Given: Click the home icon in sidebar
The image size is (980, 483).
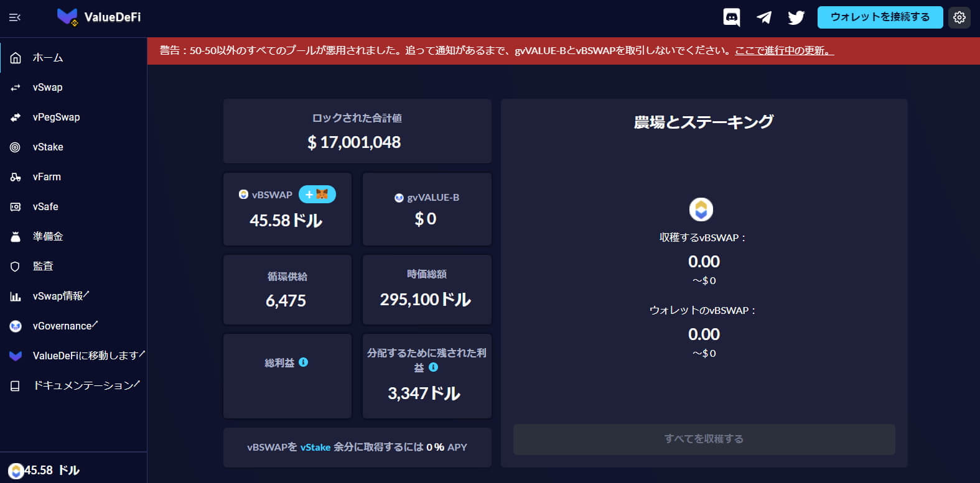Looking at the screenshot, I should tap(16, 58).
